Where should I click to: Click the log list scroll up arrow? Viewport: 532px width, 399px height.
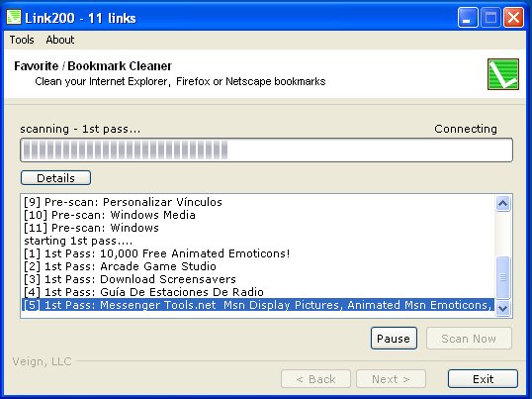point(502,203)
